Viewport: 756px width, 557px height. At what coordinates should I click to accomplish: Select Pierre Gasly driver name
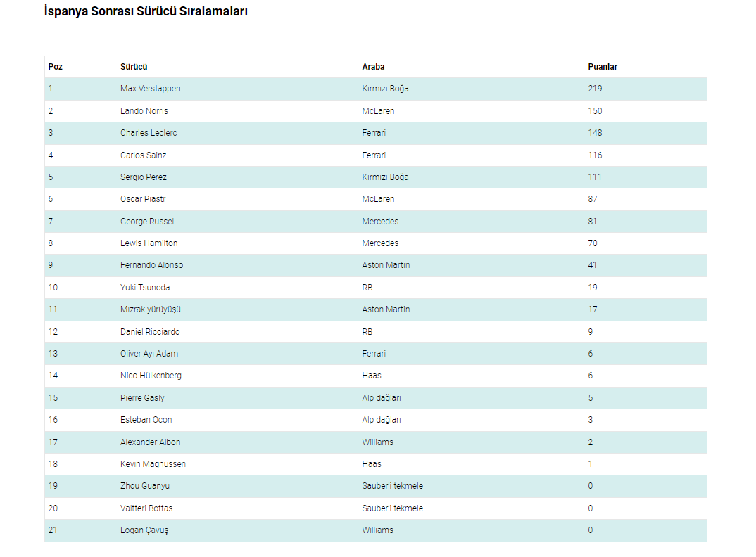point(142,398)
